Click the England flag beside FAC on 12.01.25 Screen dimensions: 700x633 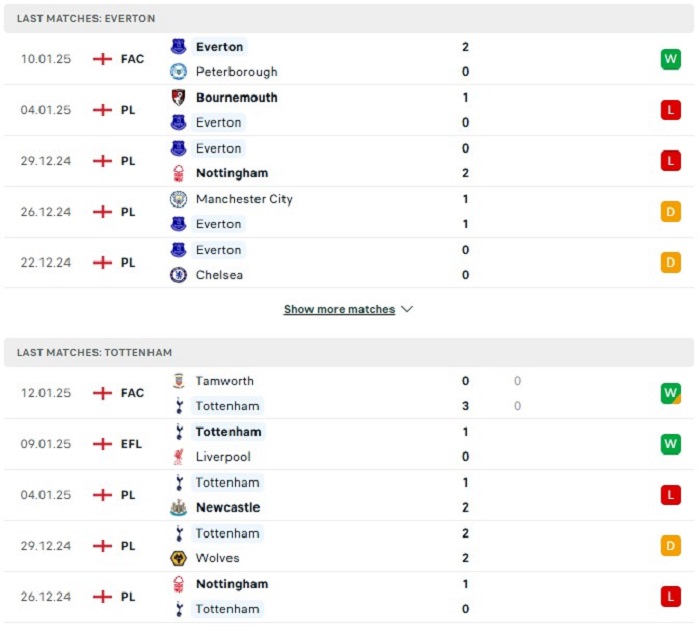[102, 393]
